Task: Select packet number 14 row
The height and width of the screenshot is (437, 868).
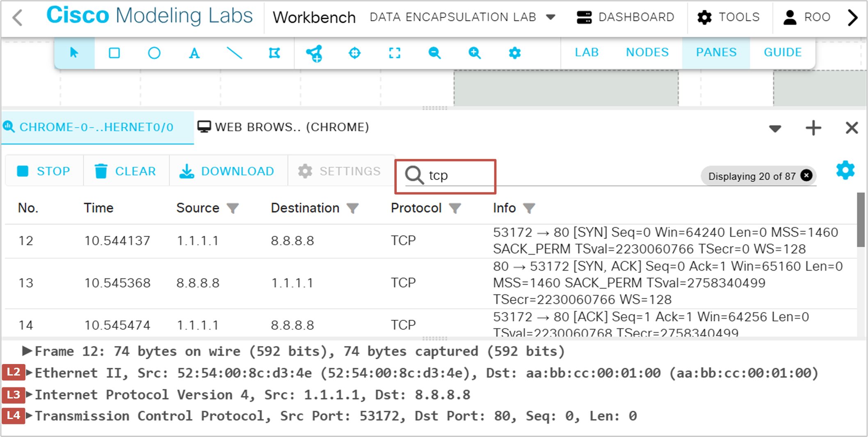Action: click(x=431, y=324)
